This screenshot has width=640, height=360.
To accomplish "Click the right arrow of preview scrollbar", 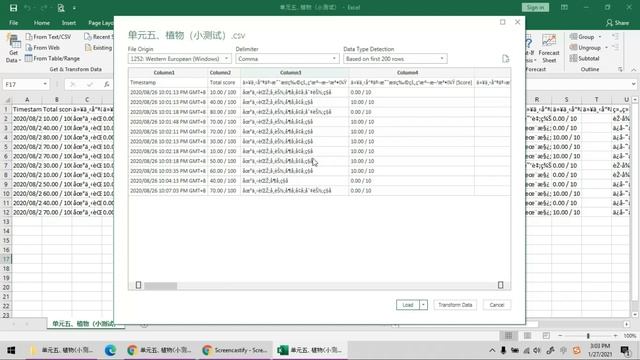I will point(500,285).
